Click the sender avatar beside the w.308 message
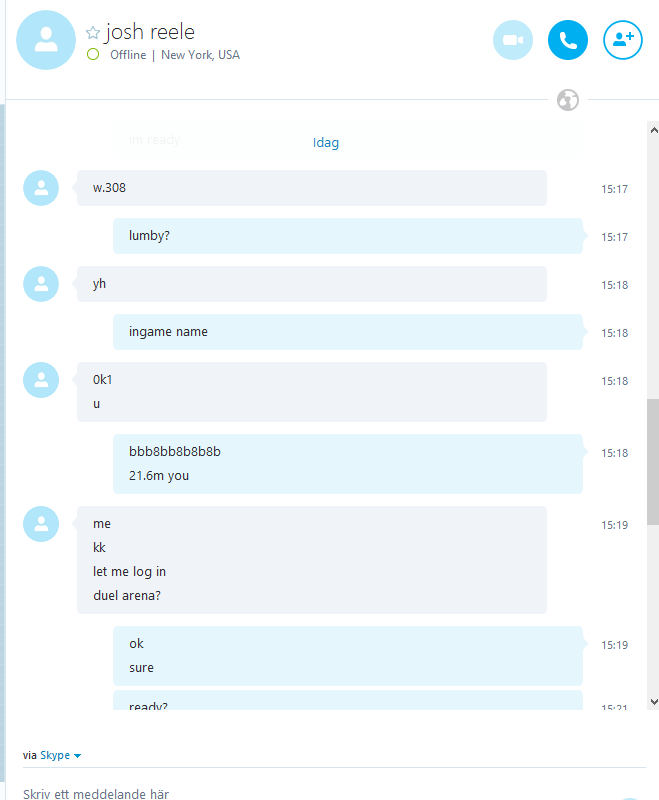The image size is (659, 800). point(41,188)
